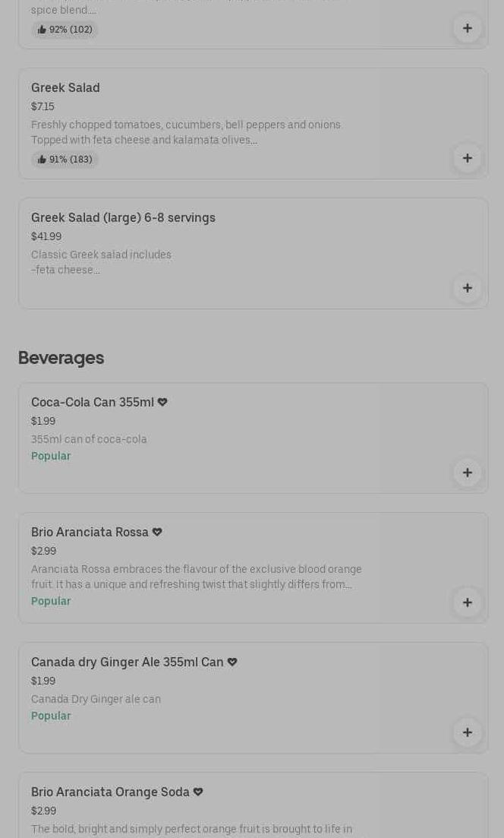Click the Brio Aranciata Rossa description text
The image size is (504, 838).
(196, 577)
